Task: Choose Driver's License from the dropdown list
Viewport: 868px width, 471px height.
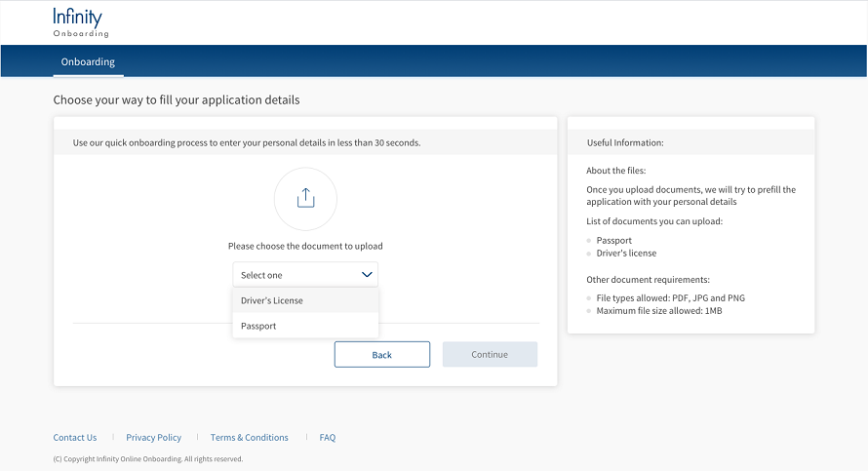Action: 272,300
